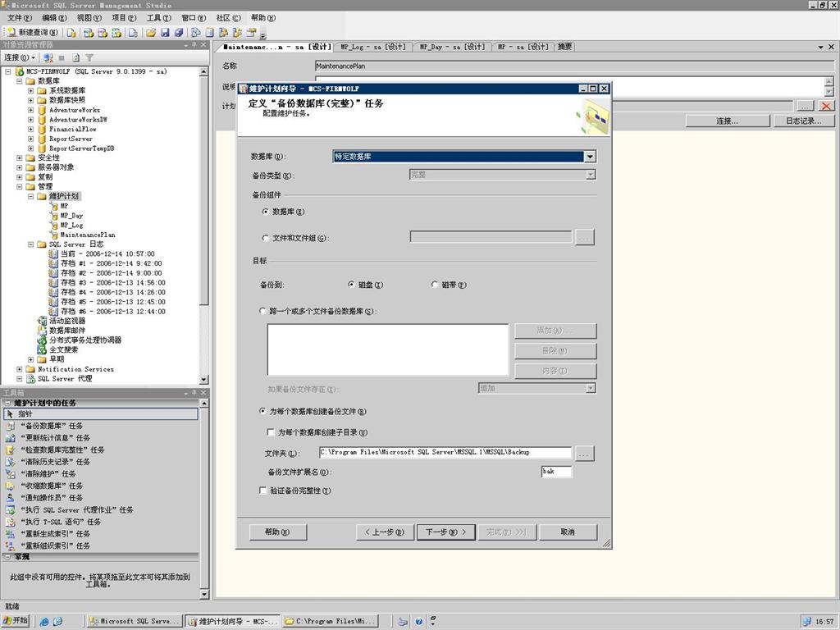Switch to the MP_Log - sa [设计] tab
Image resolution: width=840 pixels, height=630 pixels.
point(373,47)
